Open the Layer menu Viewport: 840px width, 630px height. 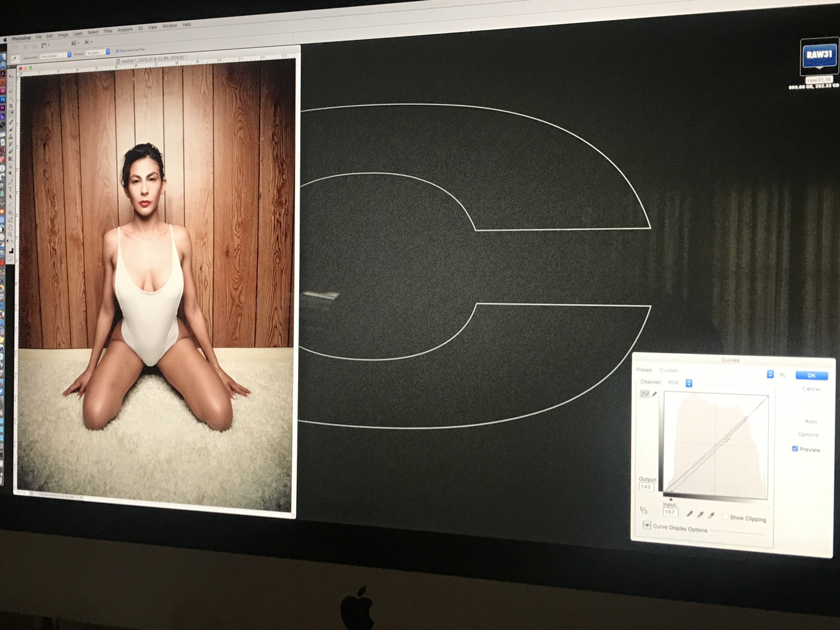pyautogui.click(x=78, y=34)
